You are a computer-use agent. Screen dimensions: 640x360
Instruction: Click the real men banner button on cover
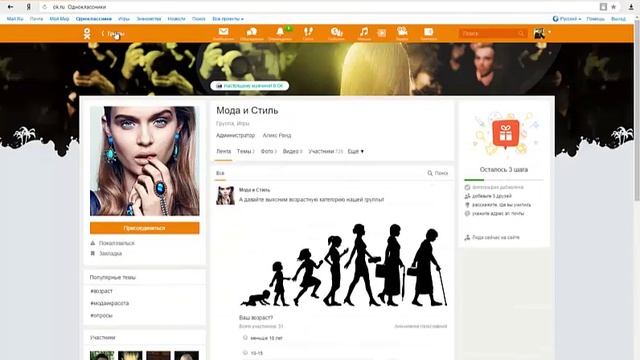pos(249,86)
